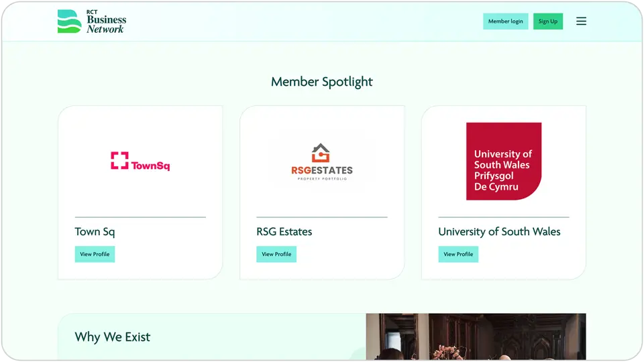644x362 pixels.
Task: Click the University of South Wales red logo
Action: (x=504, y=162)
